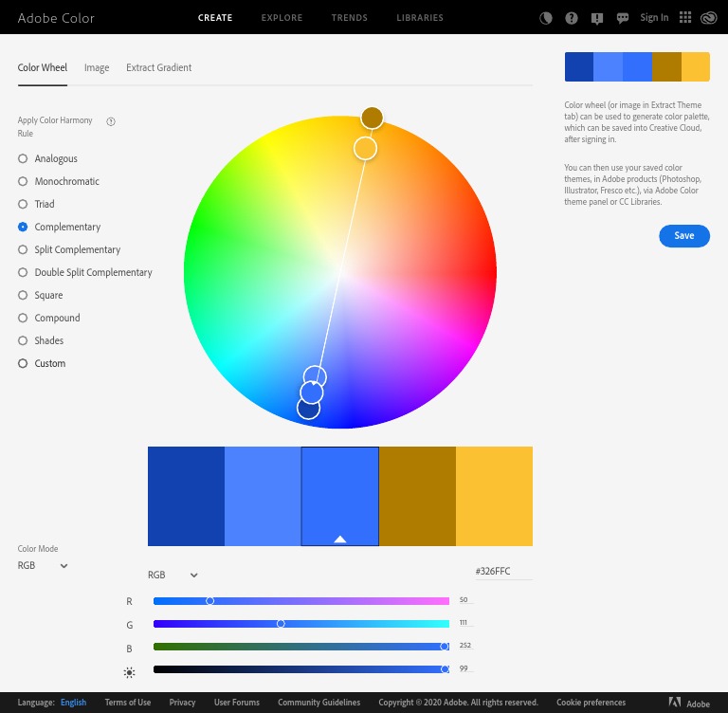Click the hex code field #326FFC

502,573
